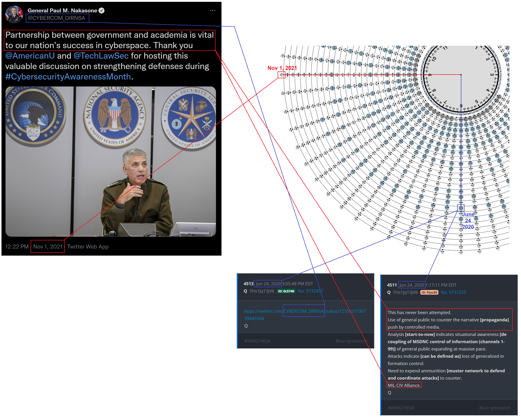Click the verified badge next to Nakasone's name
521x420 pixels.
click(x=102, y=10)
